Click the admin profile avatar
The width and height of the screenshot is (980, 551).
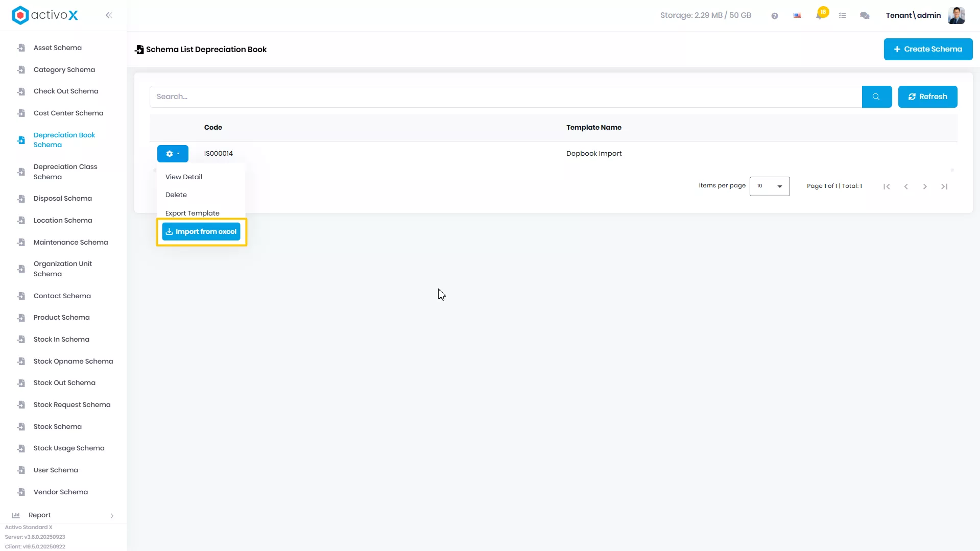pos(956,15)
